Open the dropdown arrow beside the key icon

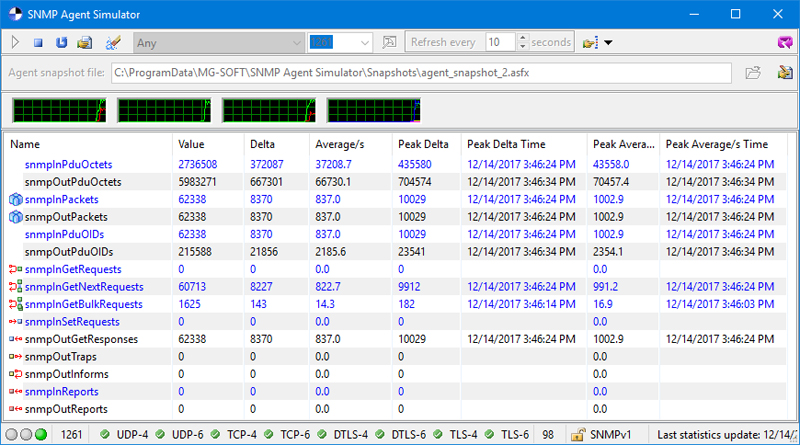coord(608,43)
